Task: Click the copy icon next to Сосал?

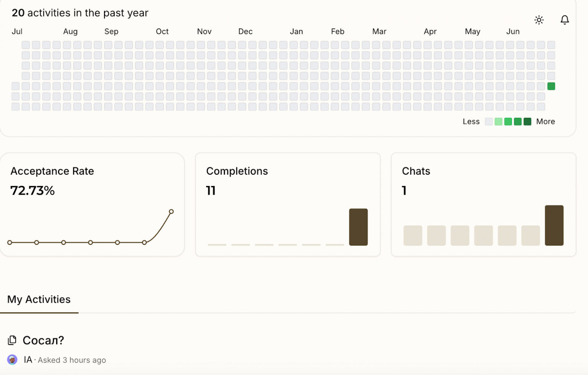Action: (12, 339)
